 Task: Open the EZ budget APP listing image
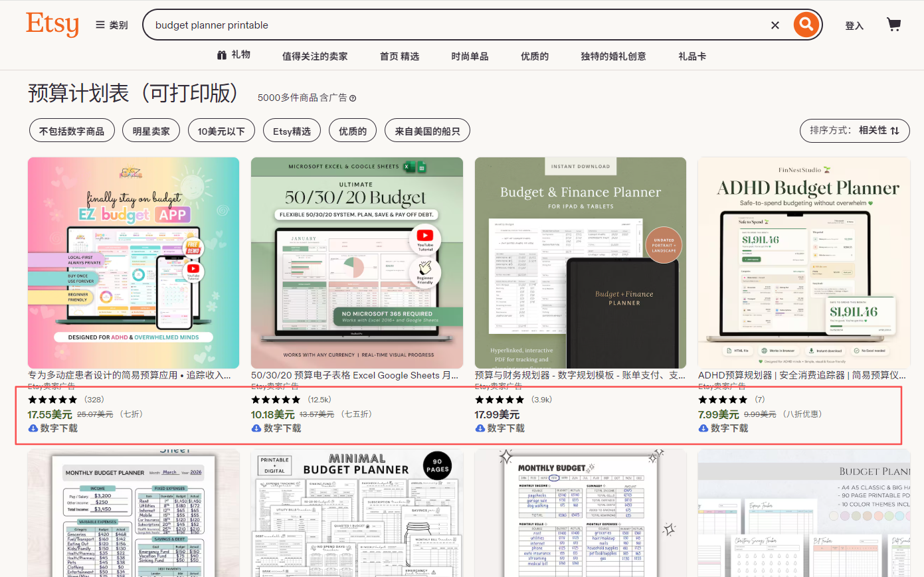[134, 263]
